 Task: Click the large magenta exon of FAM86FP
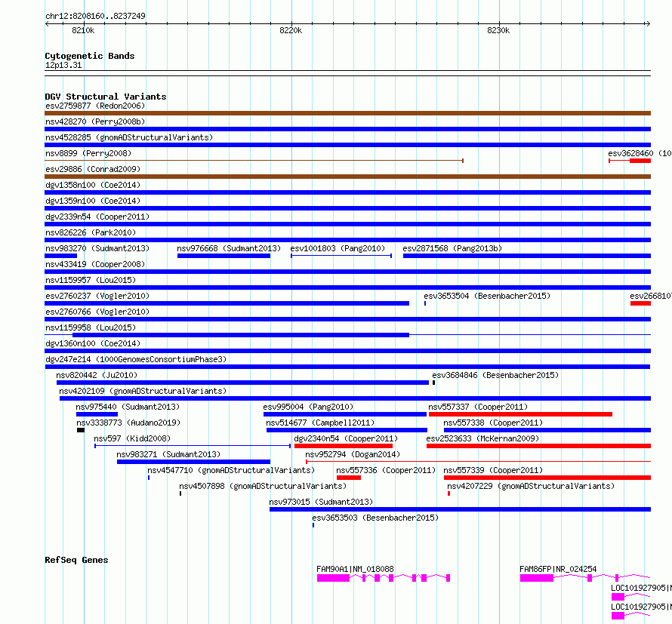click(x=537, y=578)
